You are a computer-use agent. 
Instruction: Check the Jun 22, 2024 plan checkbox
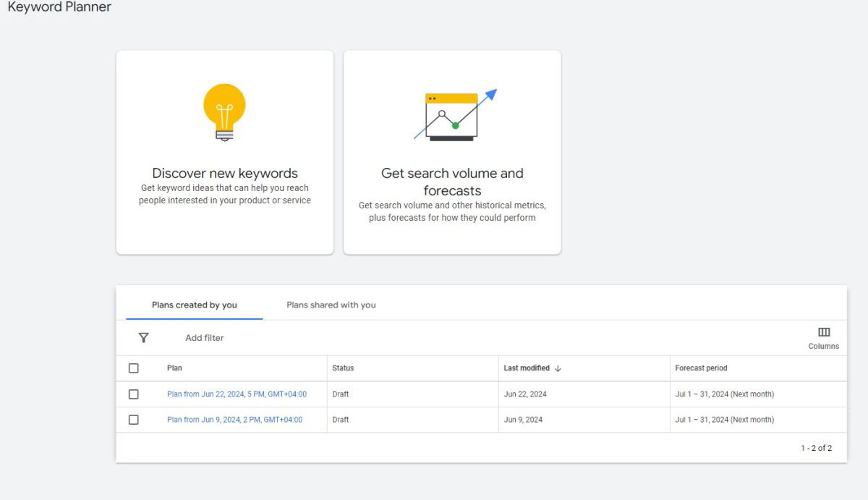(x=134, y=394)
